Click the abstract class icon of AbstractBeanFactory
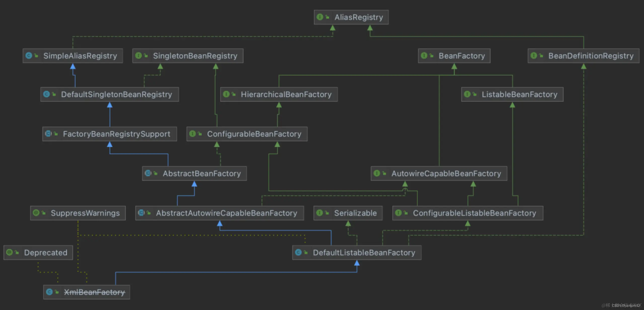644x310 pixels. (x=148, y=173)
